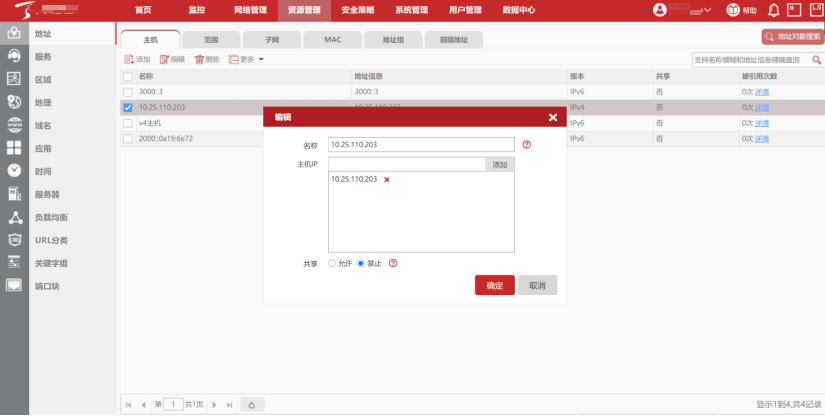The height and width of the screenshot is (416, 825).
Task: Switch to the 范围 tab
Action: tap(211, 39)
